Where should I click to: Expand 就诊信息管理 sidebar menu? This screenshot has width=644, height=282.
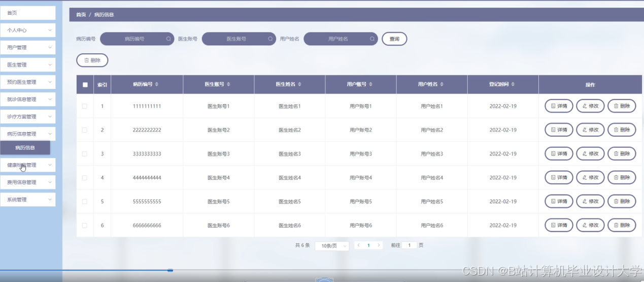[28, 99]
